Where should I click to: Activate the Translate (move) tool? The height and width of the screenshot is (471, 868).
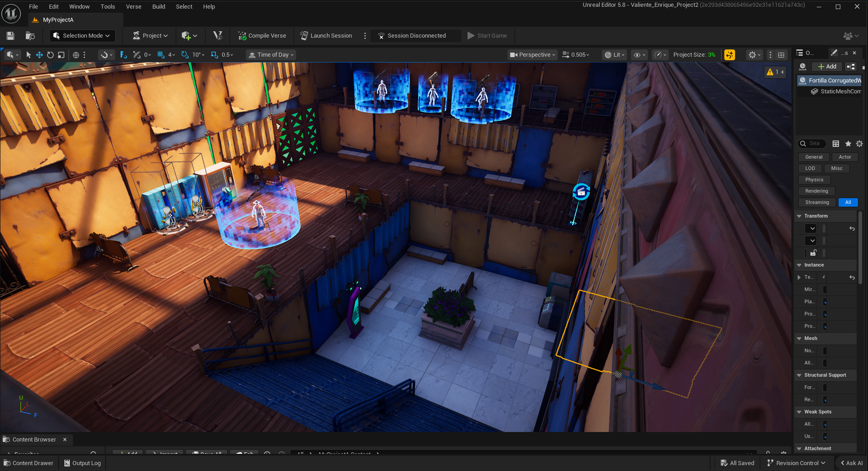coord(39,55)
